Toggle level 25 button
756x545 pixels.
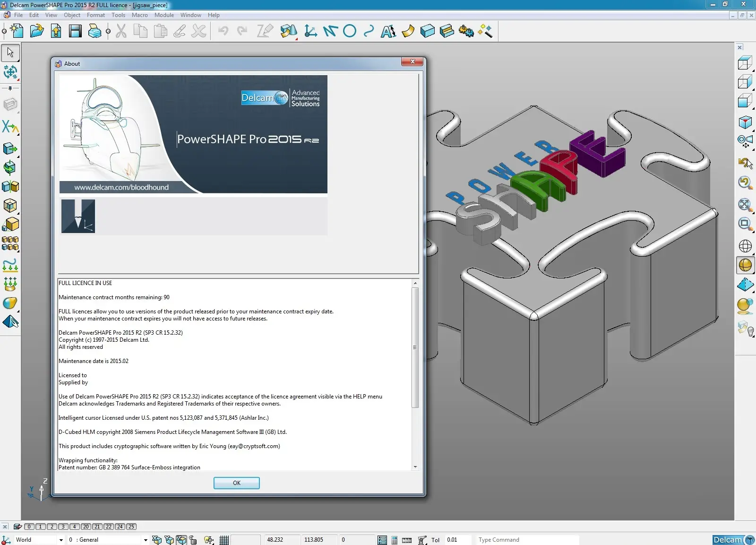pos(131,527)
